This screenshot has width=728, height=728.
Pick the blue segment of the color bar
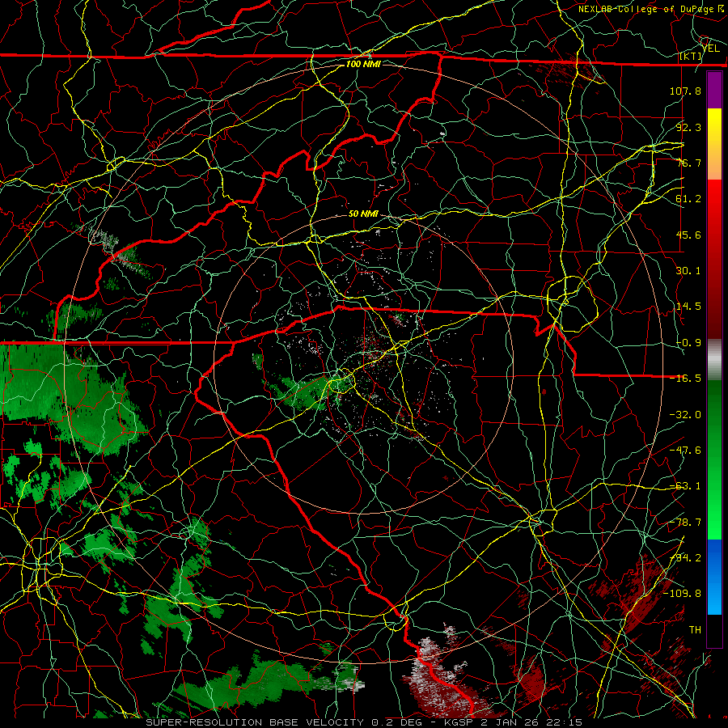pos(714,577)
